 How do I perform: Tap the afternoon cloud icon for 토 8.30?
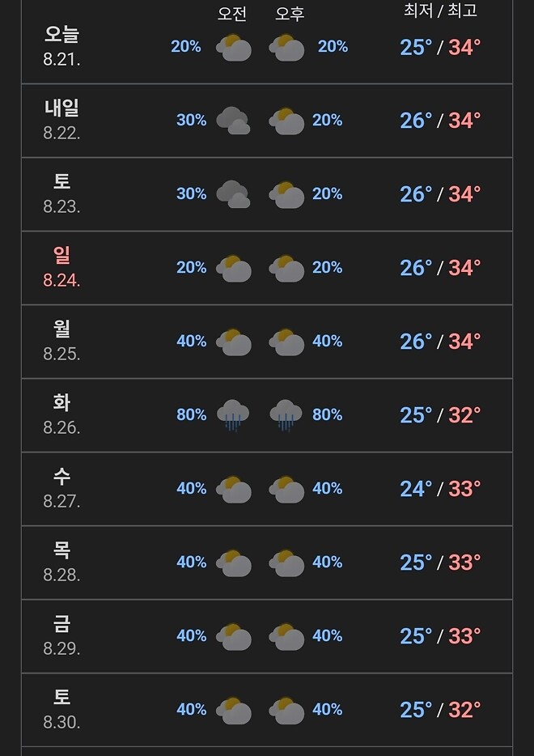pyautogui.click(x=287, y=709)
